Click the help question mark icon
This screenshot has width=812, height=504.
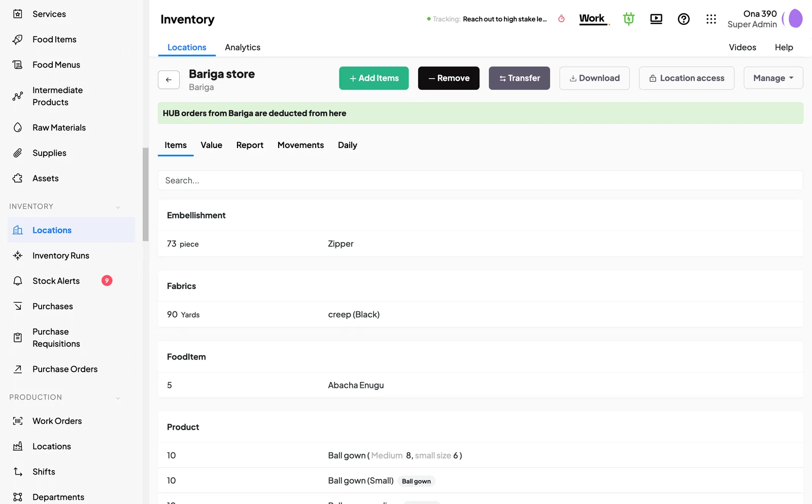click(x=684, y=19)
